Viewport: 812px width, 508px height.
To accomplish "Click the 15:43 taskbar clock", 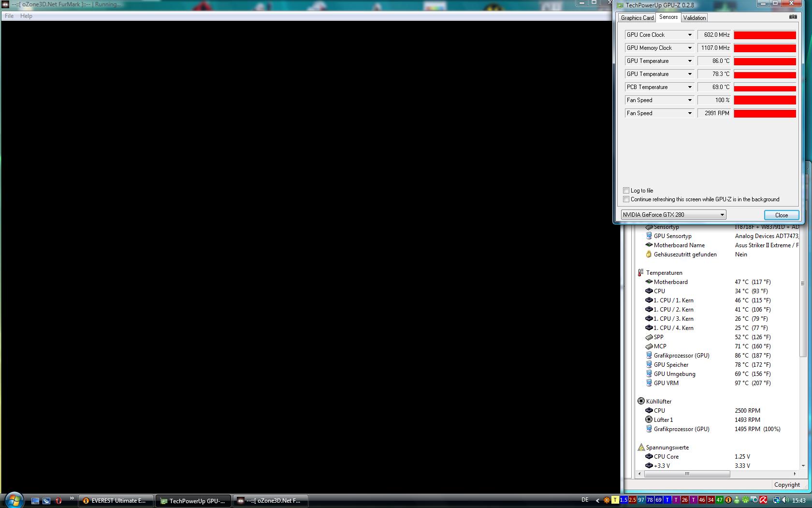I will tap(799, 501).
